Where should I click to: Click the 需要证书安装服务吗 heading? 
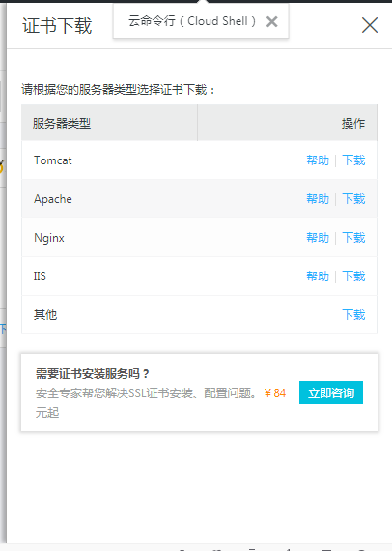(93, 373)
